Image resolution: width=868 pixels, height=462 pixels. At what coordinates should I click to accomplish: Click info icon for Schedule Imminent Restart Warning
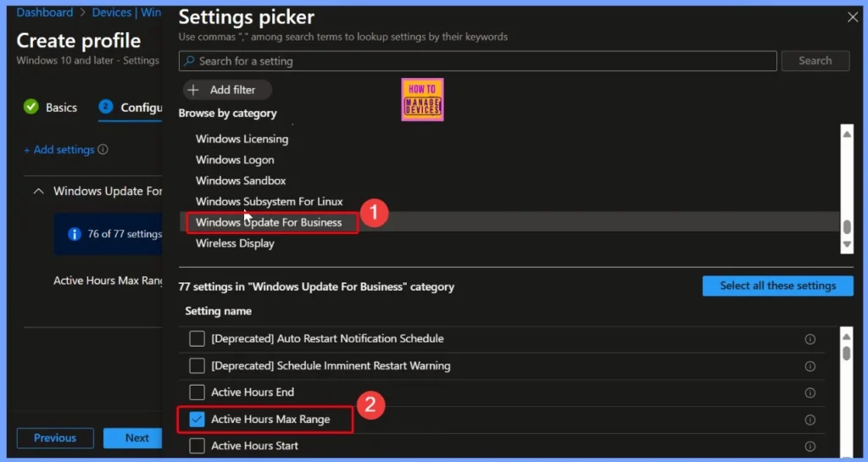pyautogui.click(x=810, y=366)
